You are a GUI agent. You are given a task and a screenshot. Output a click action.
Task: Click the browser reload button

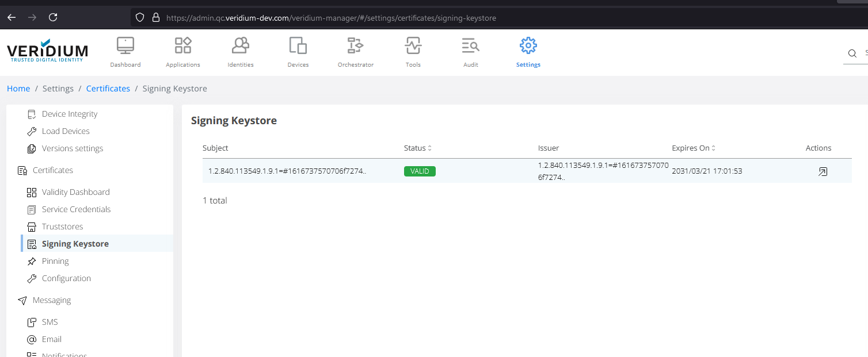point(53,18)
